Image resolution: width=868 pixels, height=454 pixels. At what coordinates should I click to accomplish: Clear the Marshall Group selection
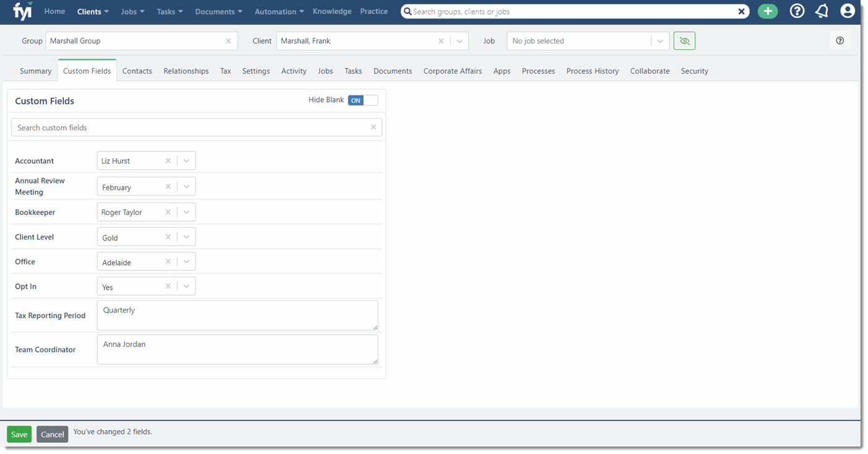228,40
